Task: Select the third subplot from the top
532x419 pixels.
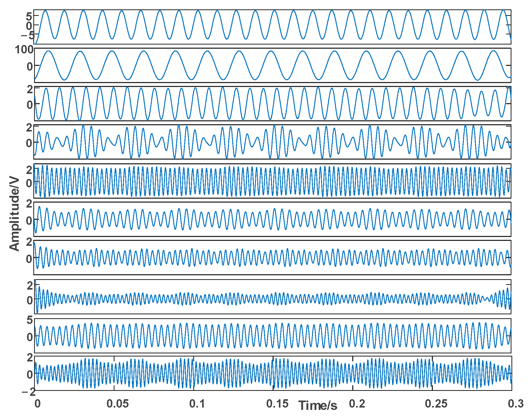Action: point(272,104)
